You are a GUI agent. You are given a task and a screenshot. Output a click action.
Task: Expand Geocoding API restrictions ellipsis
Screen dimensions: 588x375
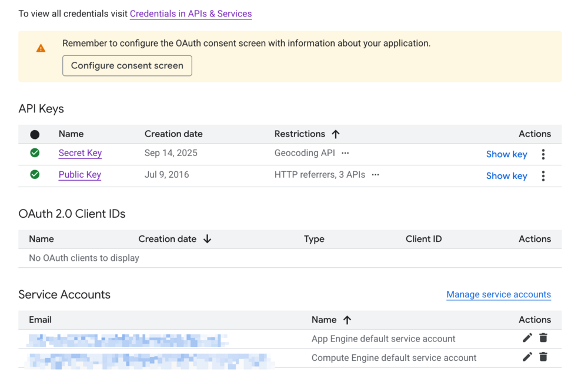[x=345, y=153]
